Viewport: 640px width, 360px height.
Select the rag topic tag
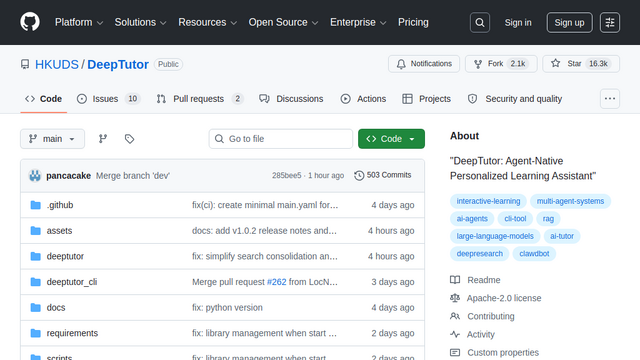(548, 219)
